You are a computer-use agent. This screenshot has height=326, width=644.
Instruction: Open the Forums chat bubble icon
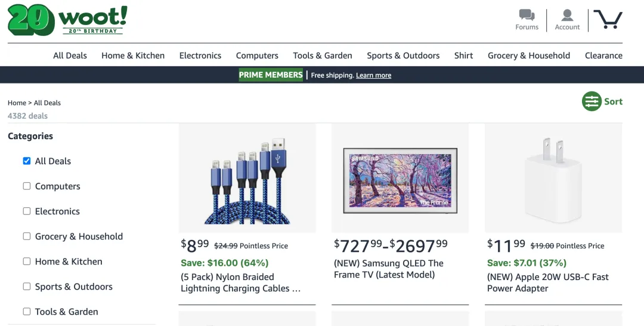527,15
